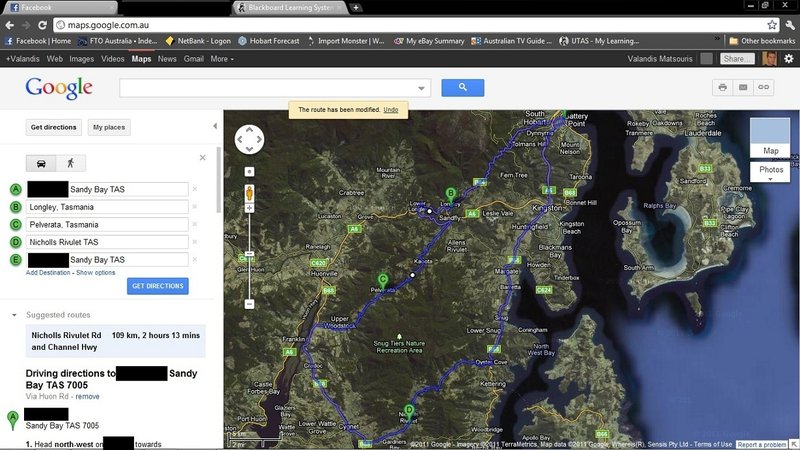Collapse the Suggested routes section
This screenshot has height=450, width=800.
(14, 315)
